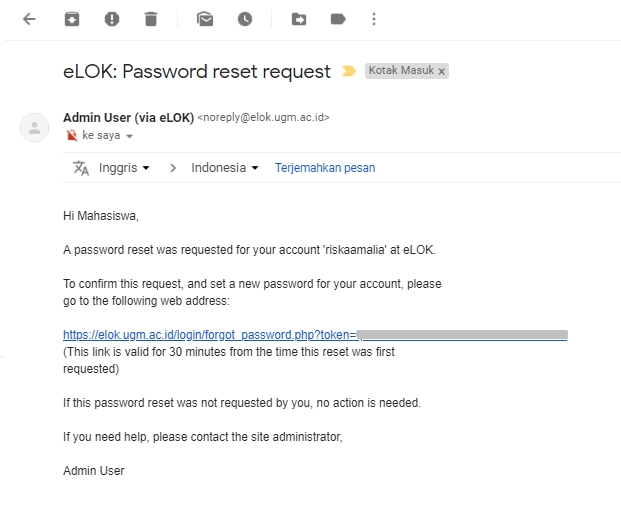This screenshot has width=621, height=519.
Task: Open the Inggris source language dropdown
Action: (124, 168)
